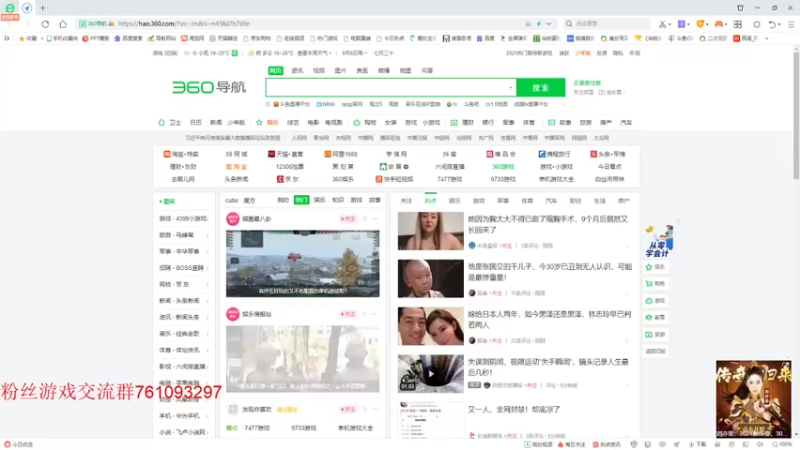The image size is (800, 450).
Task: Open the more menu on 娱乐情报站 card
Action: [375, 314]
